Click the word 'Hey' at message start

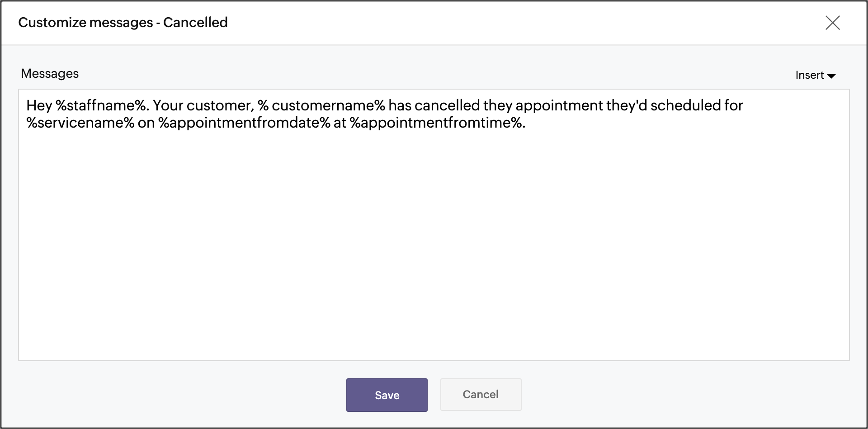point(39,105)
